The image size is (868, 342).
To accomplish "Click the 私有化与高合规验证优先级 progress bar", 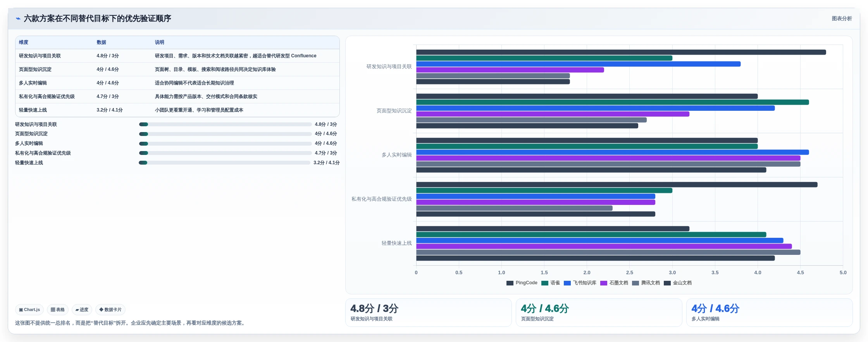I will [x=225, y=153].
